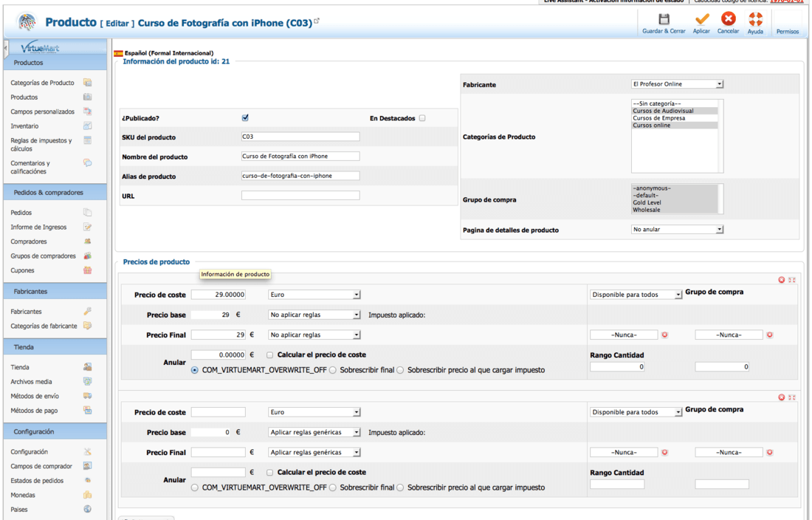Select first Sobrescribir precio al que cargar impuesto
Image resolution: width=812 pixels, height=520 pixels.
click(x=400, y=370)
